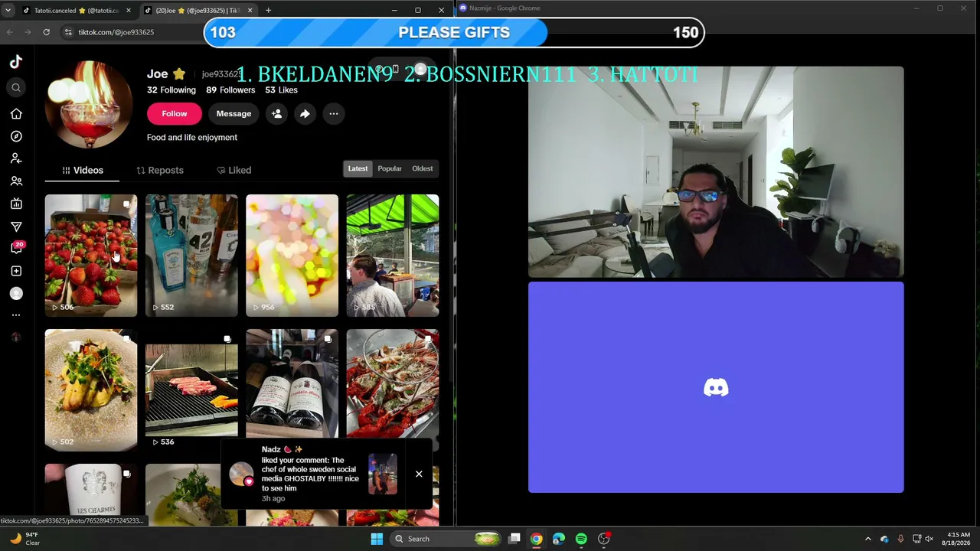The height and width of the screenshot is (551, 980).
Task: Click the Upload plus icon in sidebar
Action: pyautogui.click(x=16, y=271)
